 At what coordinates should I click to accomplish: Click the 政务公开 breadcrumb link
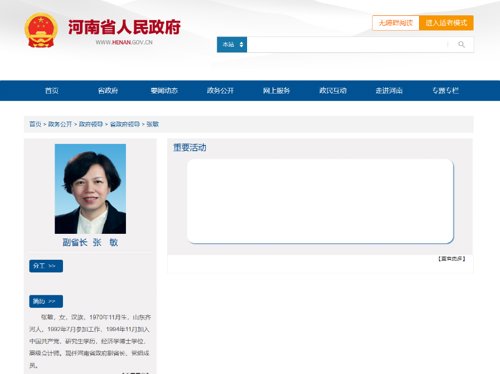point(60,124)
